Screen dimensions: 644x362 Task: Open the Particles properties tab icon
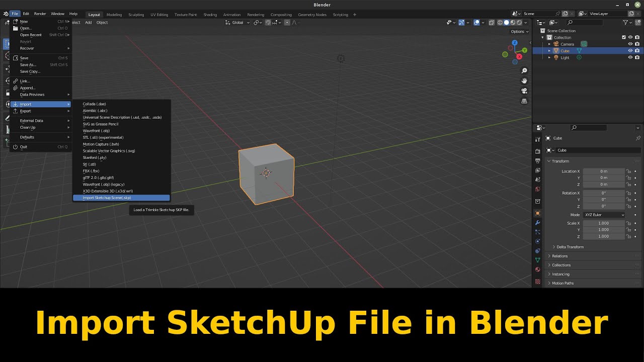(537, 232)
